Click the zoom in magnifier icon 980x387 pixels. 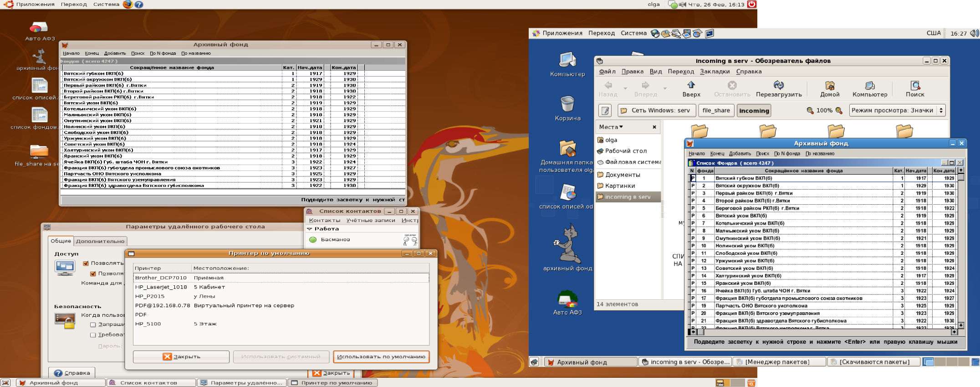pyautogui.click(x=839, y=110)
